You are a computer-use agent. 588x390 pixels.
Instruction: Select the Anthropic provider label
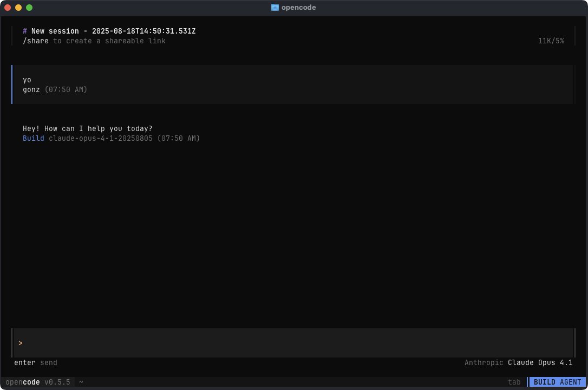(484, 362)
